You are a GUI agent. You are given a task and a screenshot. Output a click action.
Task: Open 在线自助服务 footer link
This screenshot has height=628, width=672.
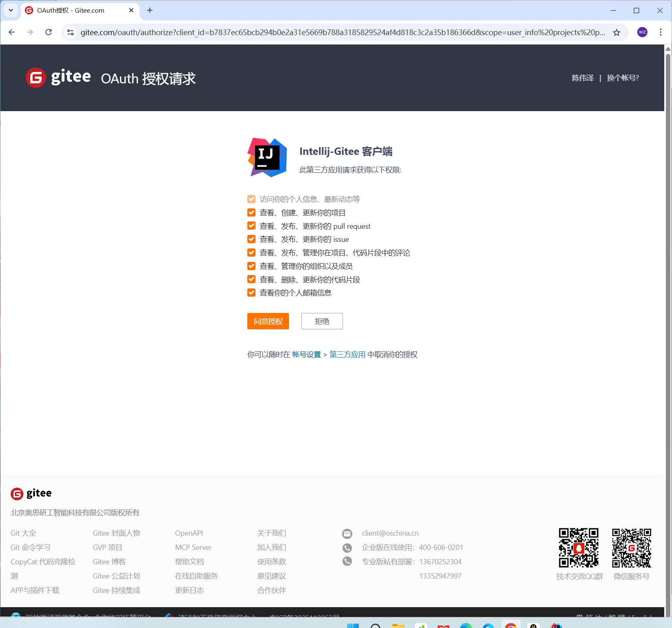pos(197,576)
